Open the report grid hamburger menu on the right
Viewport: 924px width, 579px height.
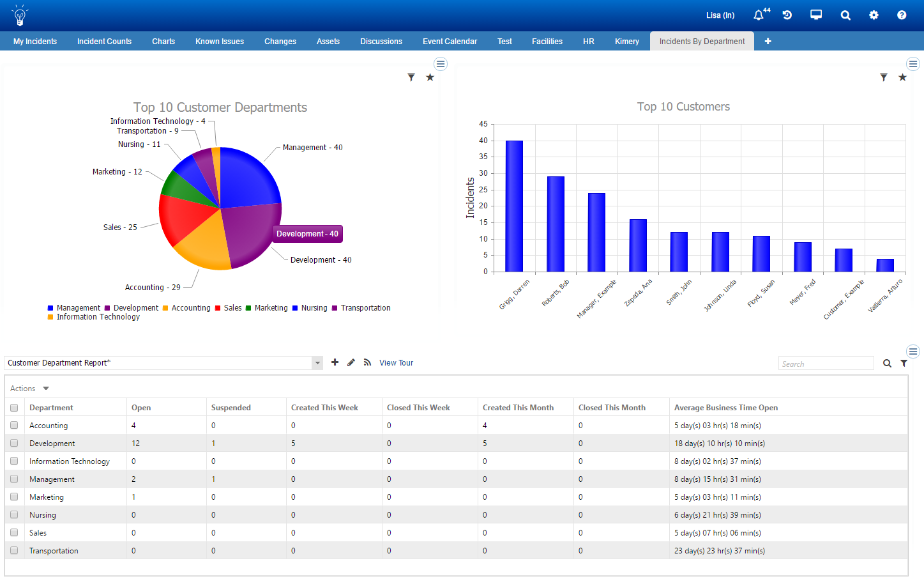click(x=913, y=351)
